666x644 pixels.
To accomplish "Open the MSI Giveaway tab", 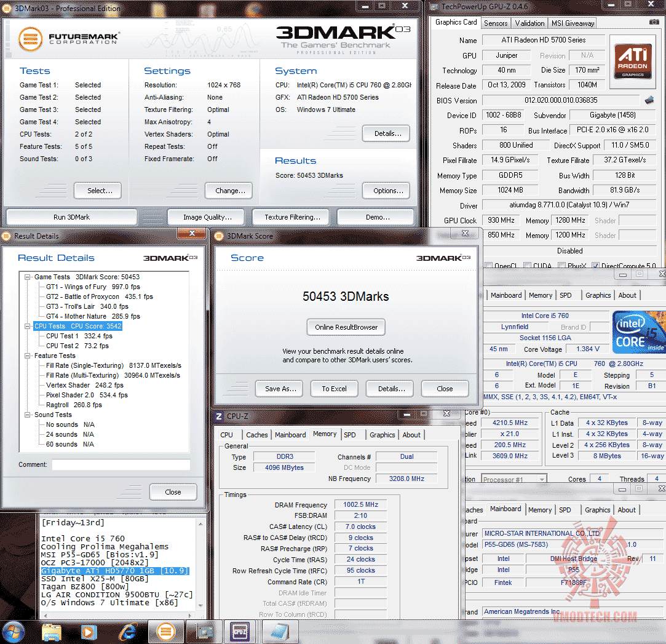I will pyautogui.click(x=573, y=23).
